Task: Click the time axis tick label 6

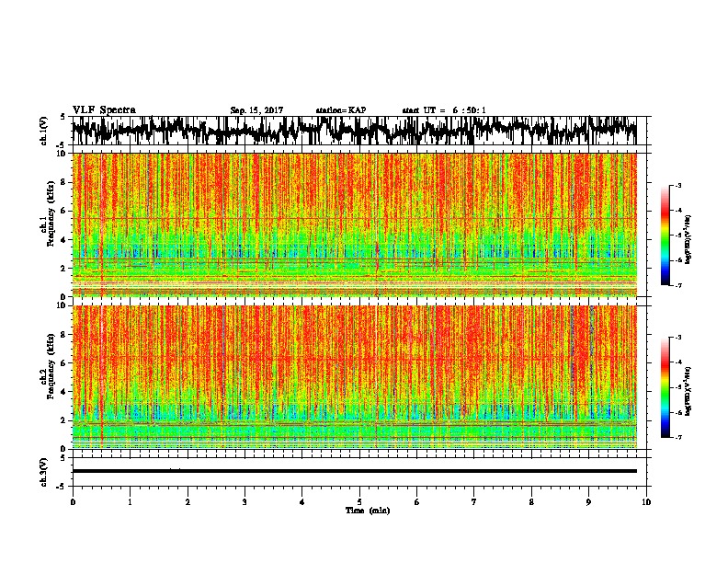Action: [x=417, y=502]
